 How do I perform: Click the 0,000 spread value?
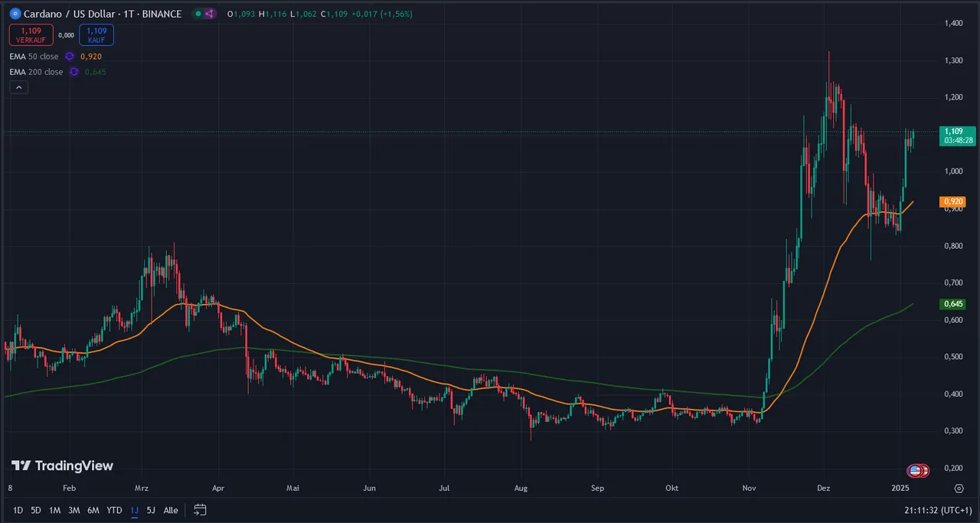(x=66, y=34)
